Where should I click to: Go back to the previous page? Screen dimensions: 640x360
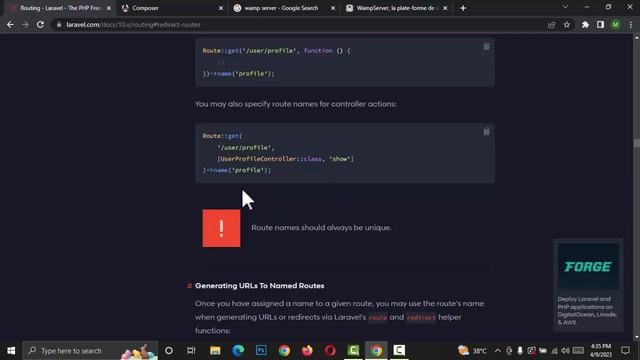click(x=10, y=25)
